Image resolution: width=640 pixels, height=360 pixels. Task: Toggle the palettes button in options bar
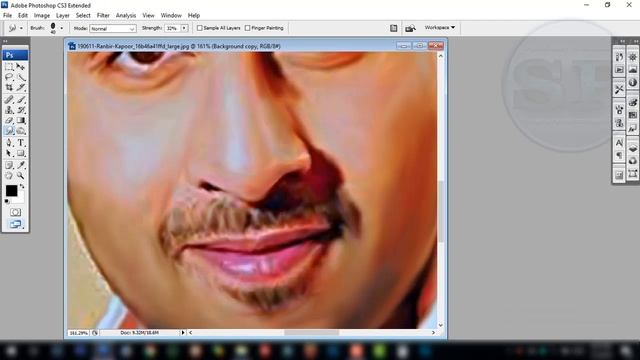tap(393, 28)
